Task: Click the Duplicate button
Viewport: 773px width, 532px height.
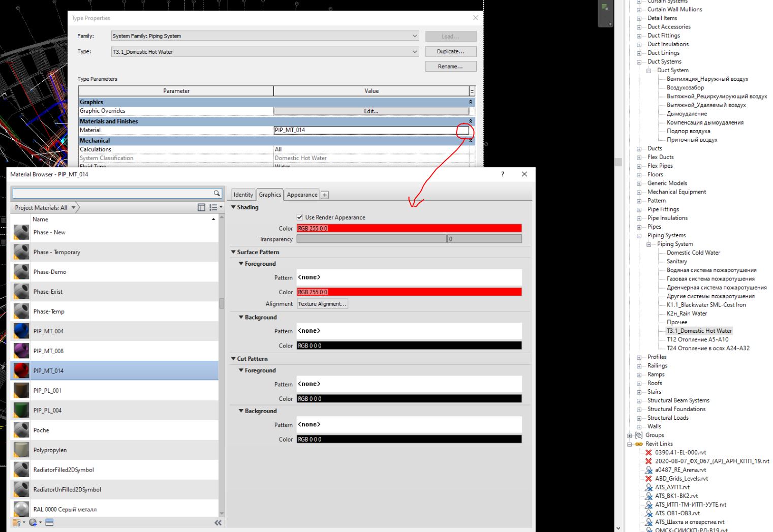Action: click(450, 51)
